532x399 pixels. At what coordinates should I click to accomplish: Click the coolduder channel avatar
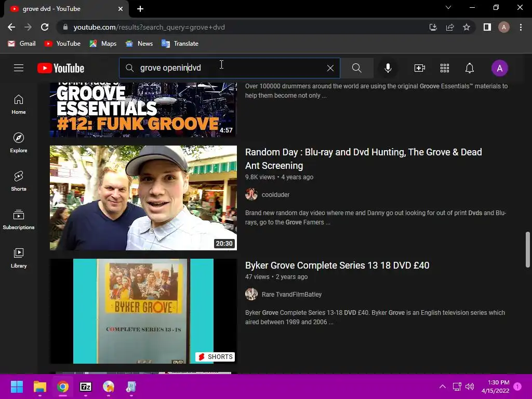251,194
